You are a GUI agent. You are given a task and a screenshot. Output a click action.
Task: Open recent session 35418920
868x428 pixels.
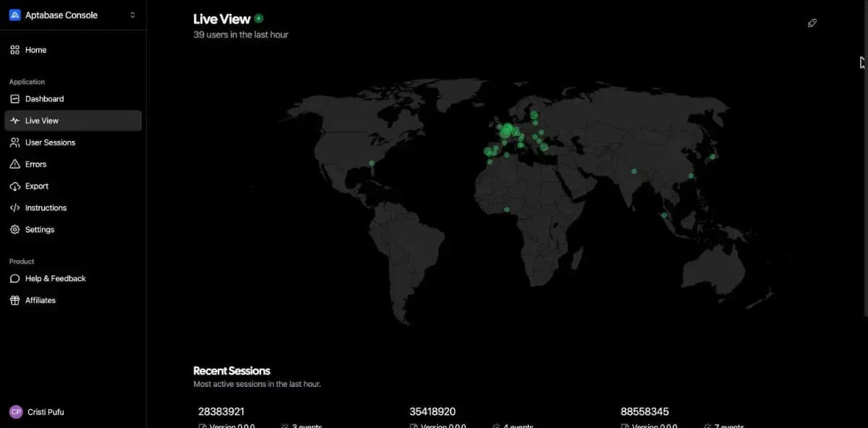(433, 411)
